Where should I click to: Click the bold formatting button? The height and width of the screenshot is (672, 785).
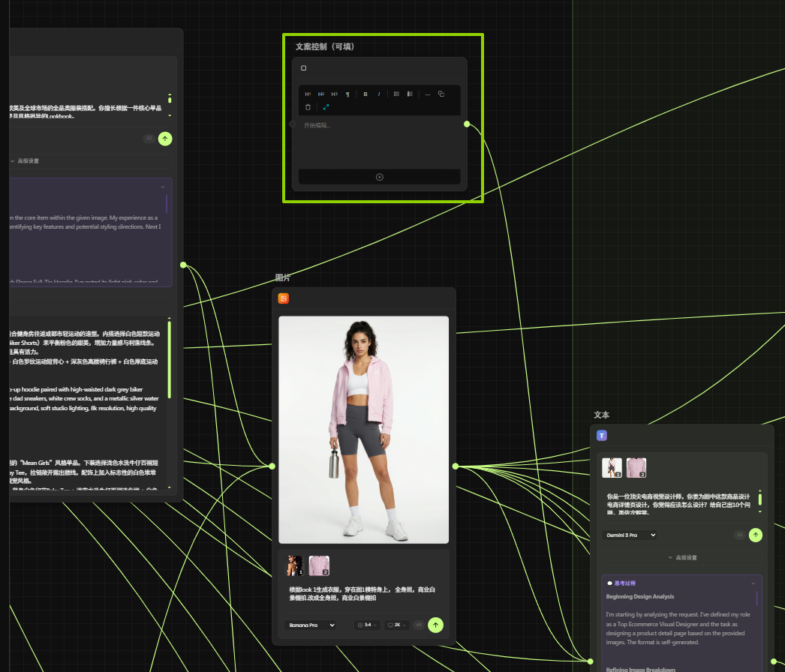point(365,94)
